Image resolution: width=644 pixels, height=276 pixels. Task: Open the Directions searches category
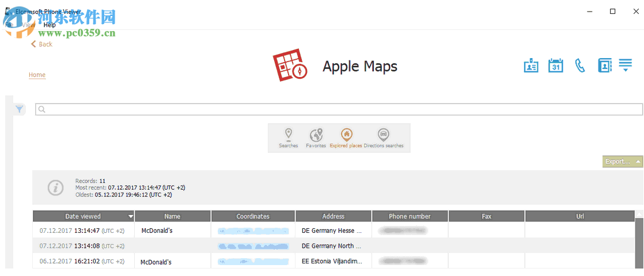point(384,138)
